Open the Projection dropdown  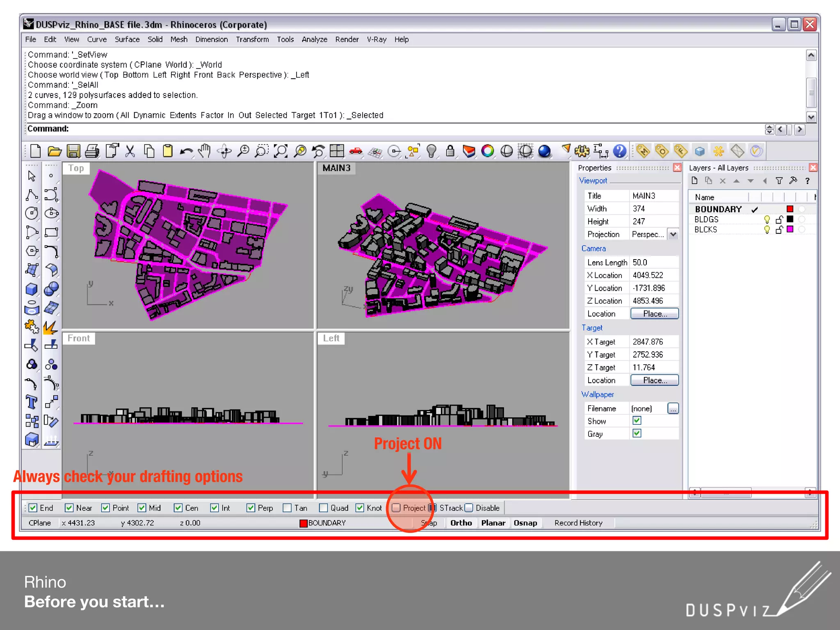click(673, 234)
